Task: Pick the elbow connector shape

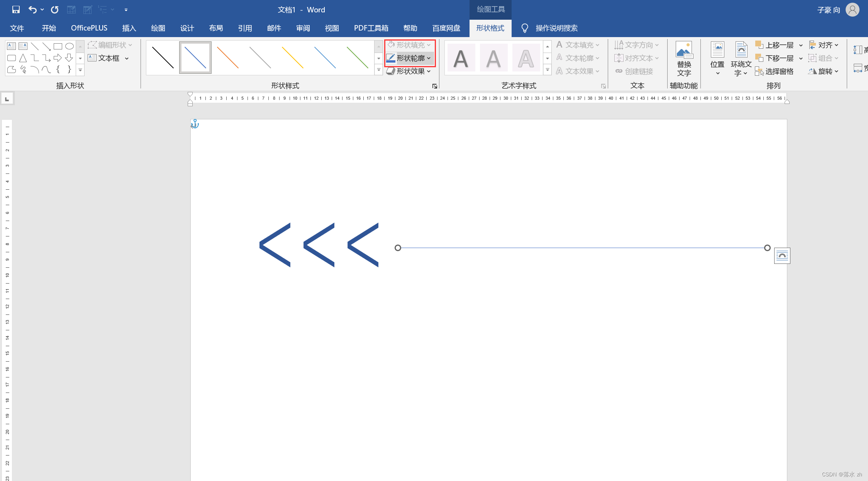Action: 35,58
